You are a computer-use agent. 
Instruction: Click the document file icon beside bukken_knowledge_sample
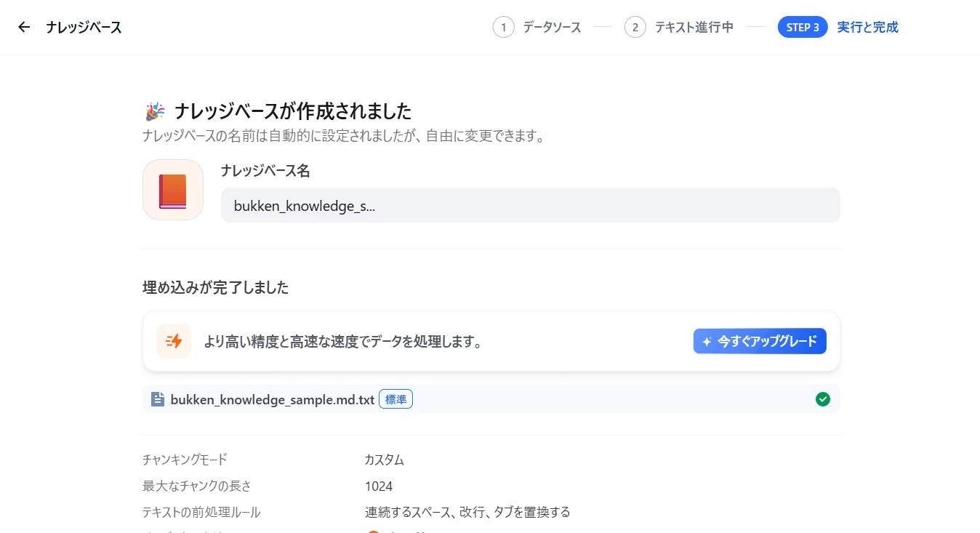[x=157, y=399]
